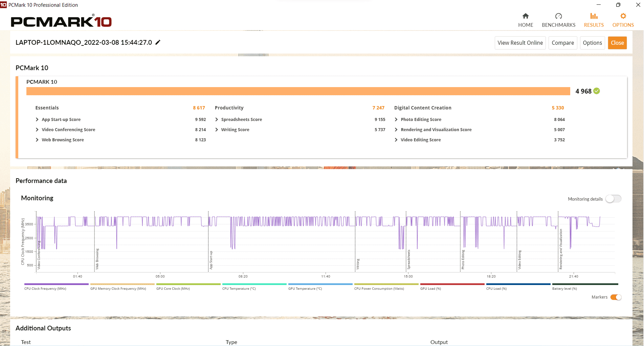Click the View Result Online button
Screen dimensions: 644x346
520,43
